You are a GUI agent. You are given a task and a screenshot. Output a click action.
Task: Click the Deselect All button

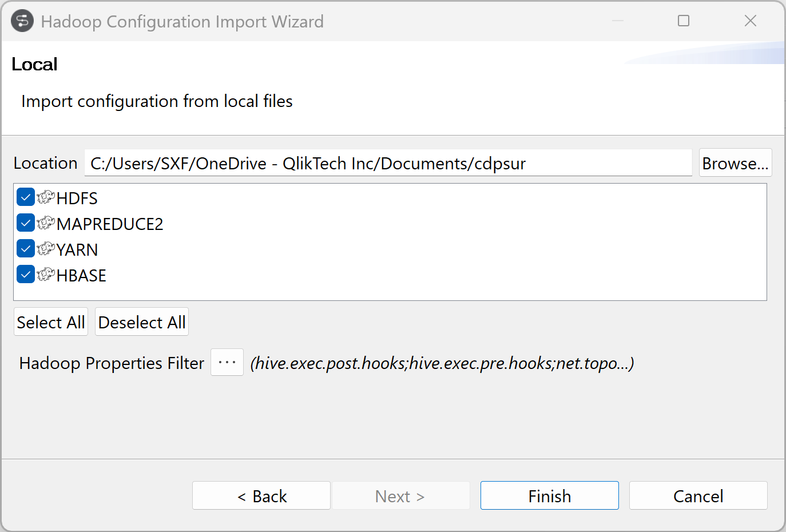coord(141,321)
